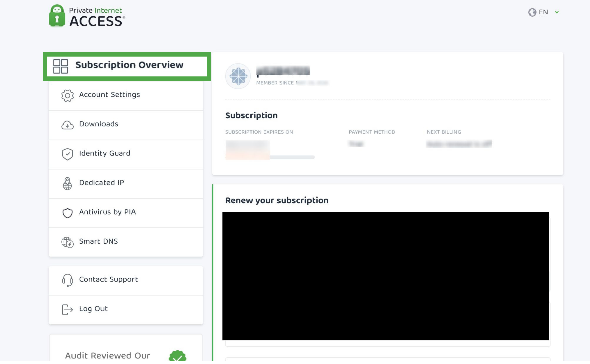Click the subscription expiry progress bar
The height and width of the screenshot is (364, 590).
tap(270, 157)
